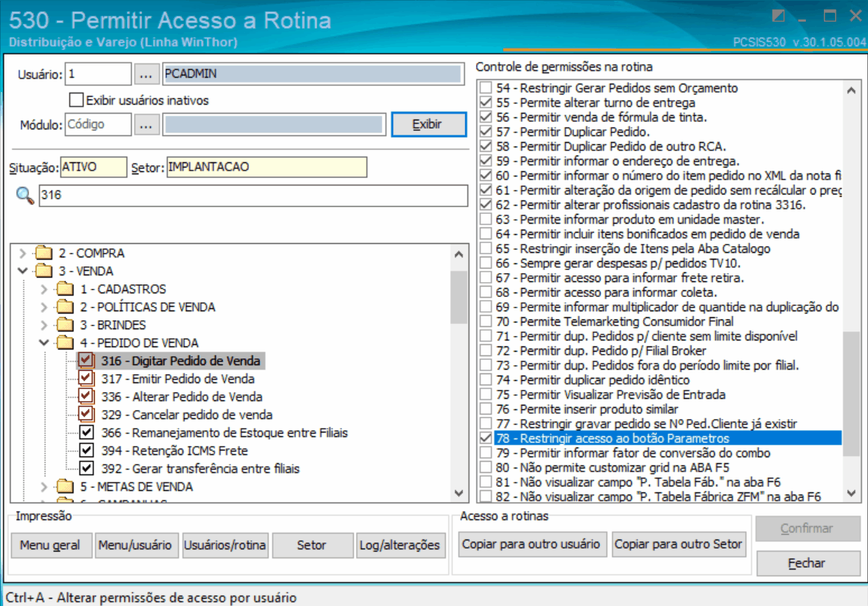Click the title bar theme toggle icon
The image size is (868, 606).
778,16
